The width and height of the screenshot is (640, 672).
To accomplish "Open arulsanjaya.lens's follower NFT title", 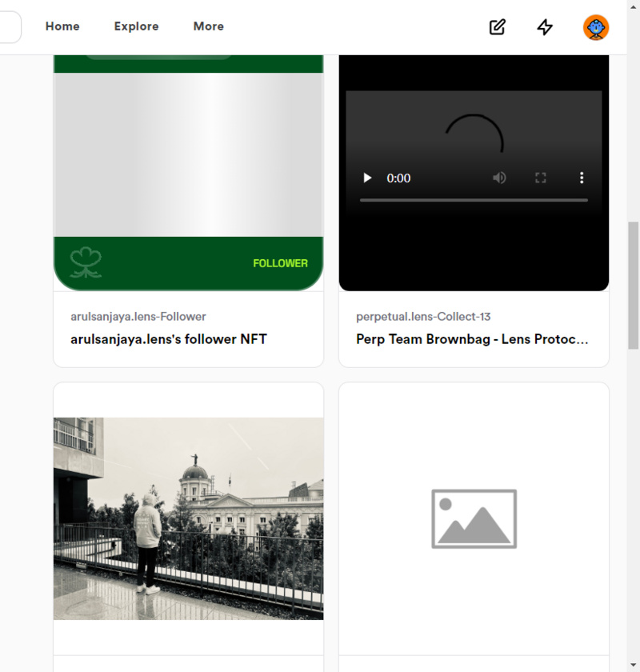I will tap(168, 339).
